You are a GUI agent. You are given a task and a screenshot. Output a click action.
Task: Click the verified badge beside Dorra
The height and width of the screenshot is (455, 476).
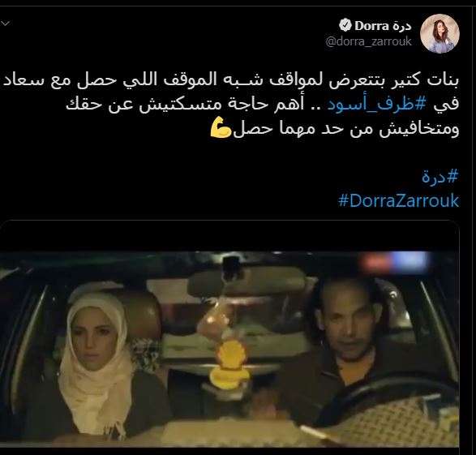(x=345, y=25)
